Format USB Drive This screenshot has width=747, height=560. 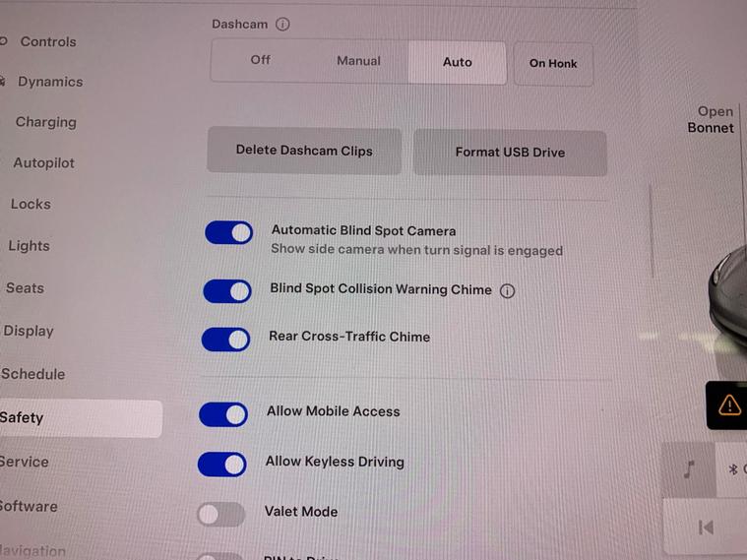point(510,153)
